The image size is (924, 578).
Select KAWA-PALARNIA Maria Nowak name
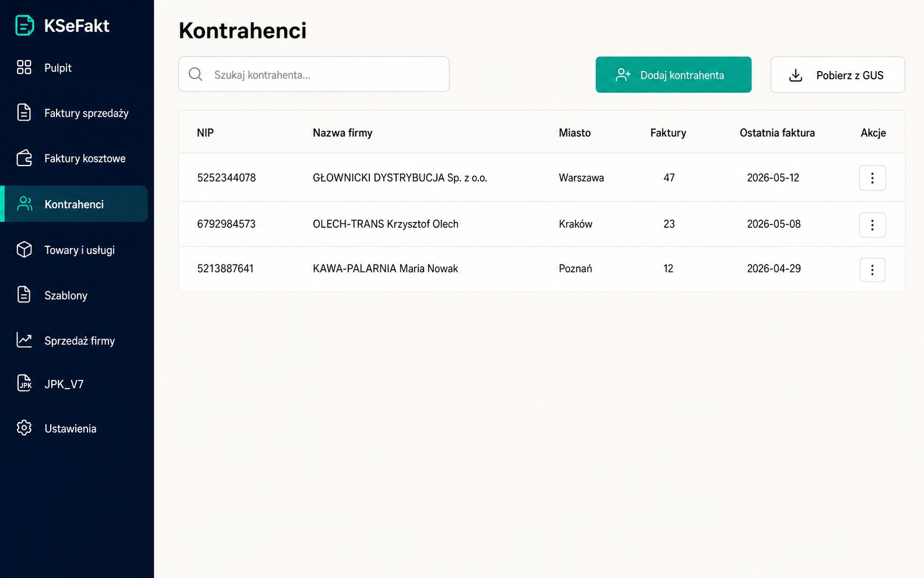pyautogui.click(x=385, y=269)
